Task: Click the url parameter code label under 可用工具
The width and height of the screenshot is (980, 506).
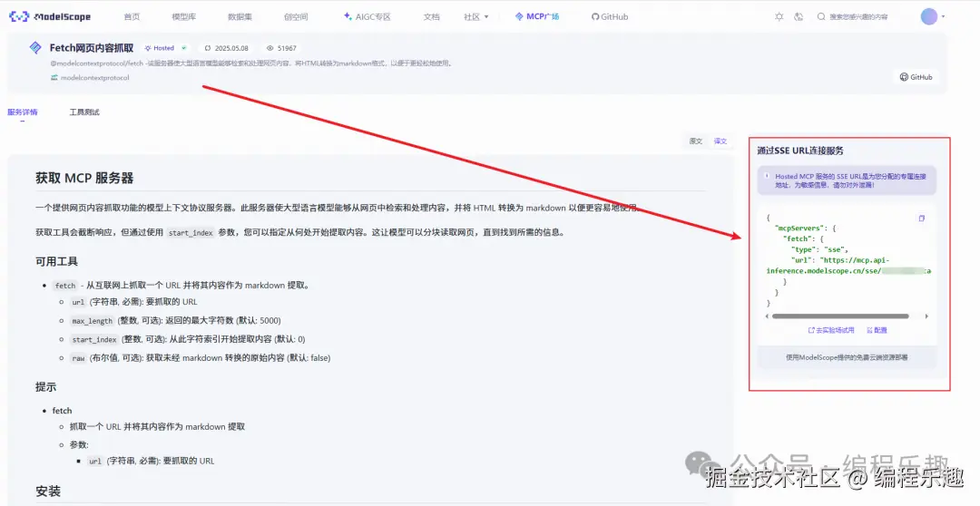Action: (x=77, y=302)
